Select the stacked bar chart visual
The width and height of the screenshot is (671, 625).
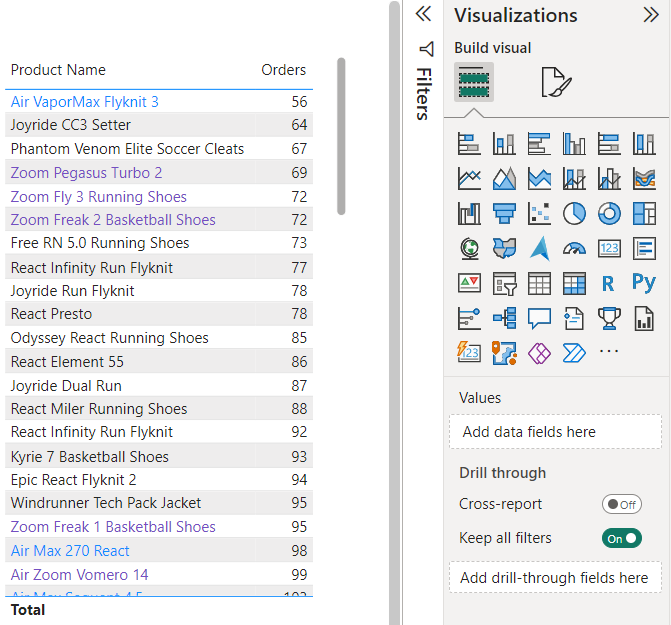[469, 143]
